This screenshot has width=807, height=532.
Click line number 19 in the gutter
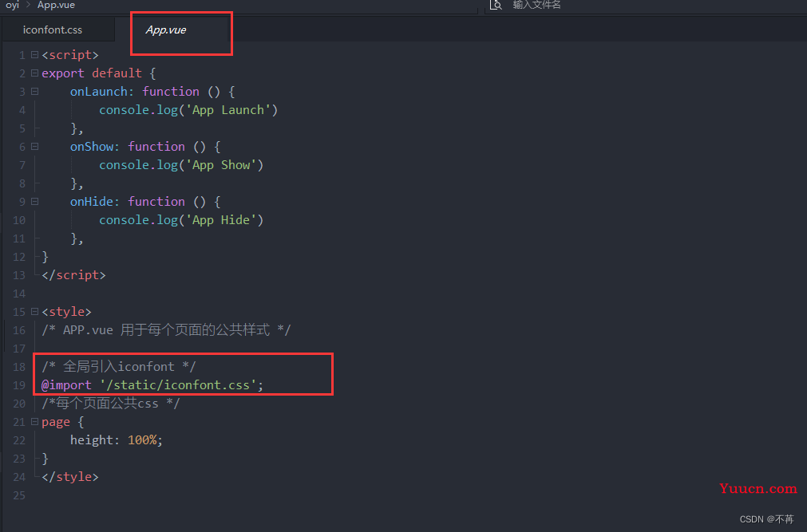click(x=19, y=385)
